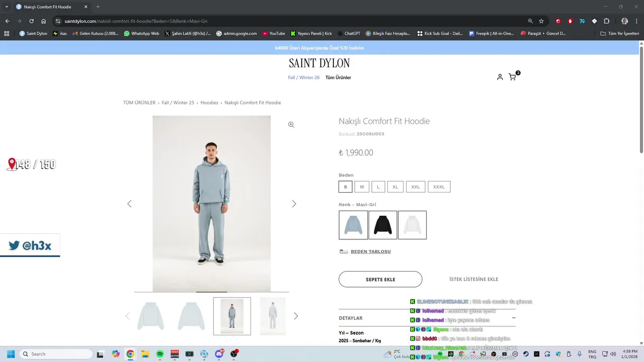
Task: Click the SAINT DYLON logo
Action: (319, 63)
